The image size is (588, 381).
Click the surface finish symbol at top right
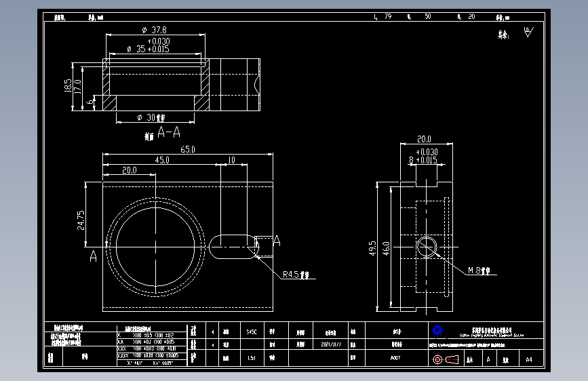(x=528, y=33)
